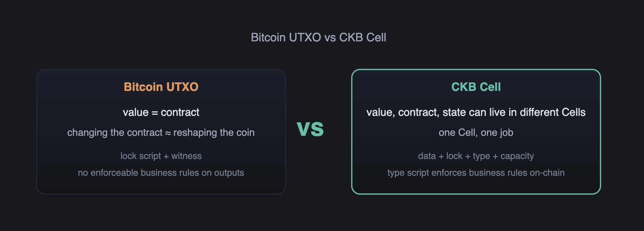Viewport: 644px width, 231px height.
Task: Click 'no enforceable business rules on outputs'
Action: (161, 173)
